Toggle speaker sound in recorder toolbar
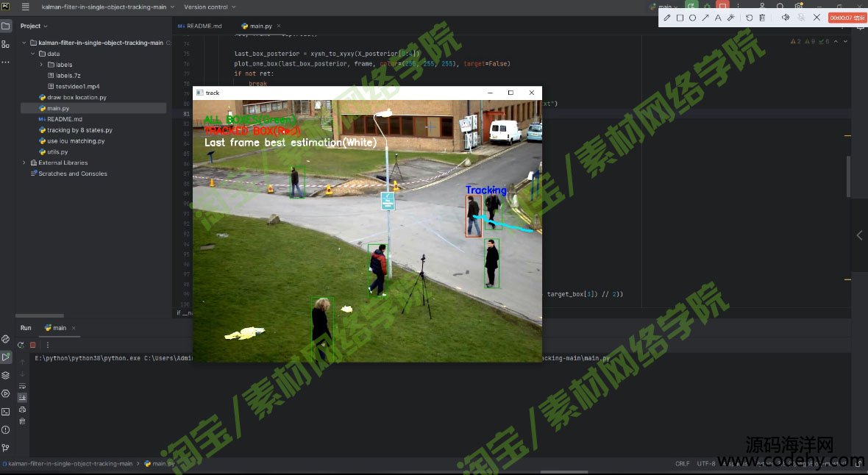868x475 pixels. (x=785, y=18)
